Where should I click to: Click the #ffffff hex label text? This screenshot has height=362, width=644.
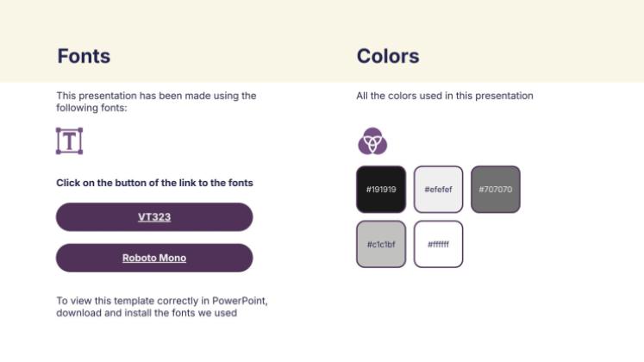click(438, 244)
